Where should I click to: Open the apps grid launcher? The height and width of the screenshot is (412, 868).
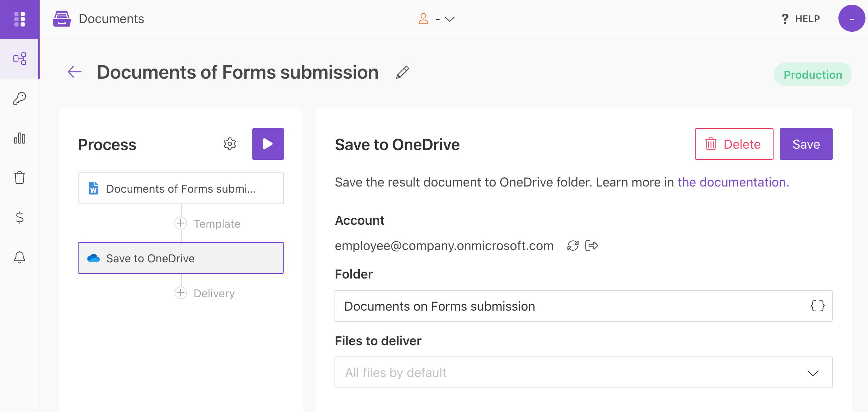(x=19, y=19)
